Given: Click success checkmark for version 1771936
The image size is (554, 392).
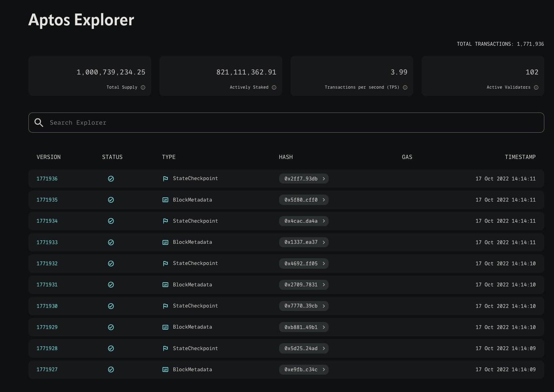Looking at the screenshot, I should [111, 179].
